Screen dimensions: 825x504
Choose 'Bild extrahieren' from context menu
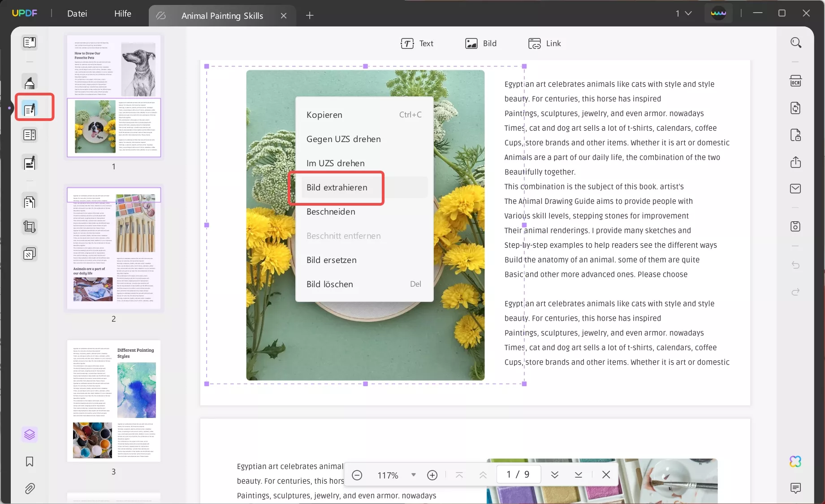click(x=337, y=188)
